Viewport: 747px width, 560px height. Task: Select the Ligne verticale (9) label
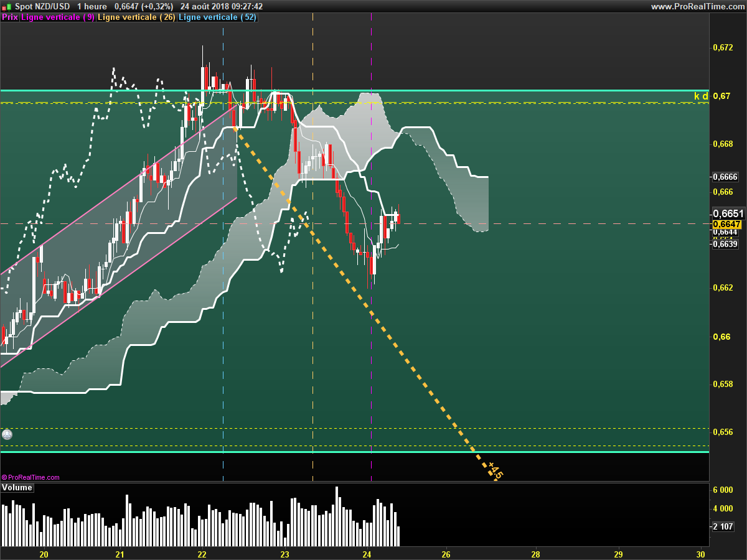point(58,17)
